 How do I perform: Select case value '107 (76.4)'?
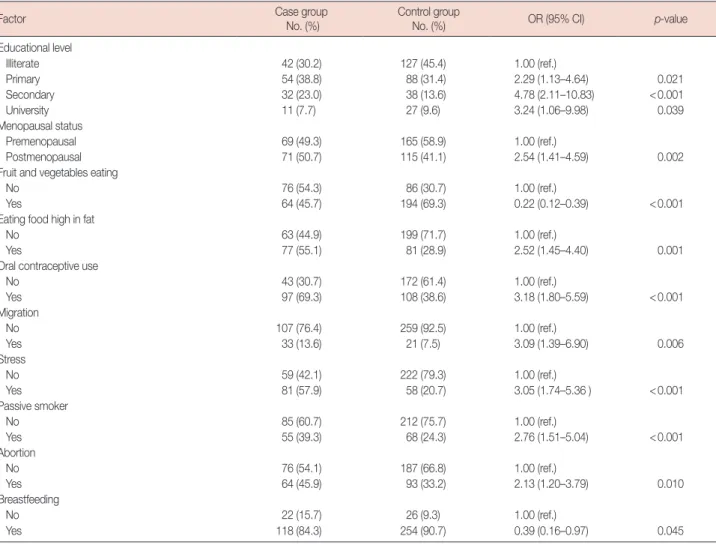tap(299, 328)
